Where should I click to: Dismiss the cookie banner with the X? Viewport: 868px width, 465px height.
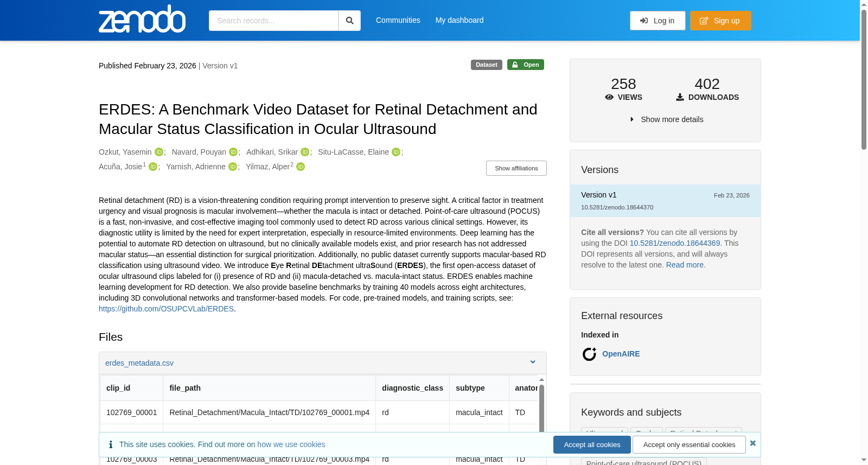(752, 443)
